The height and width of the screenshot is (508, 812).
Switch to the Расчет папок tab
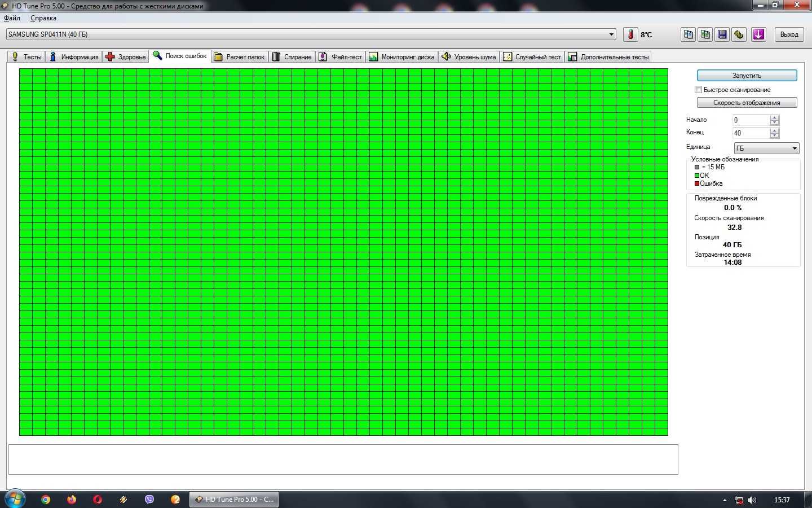[x=240, y=56]
